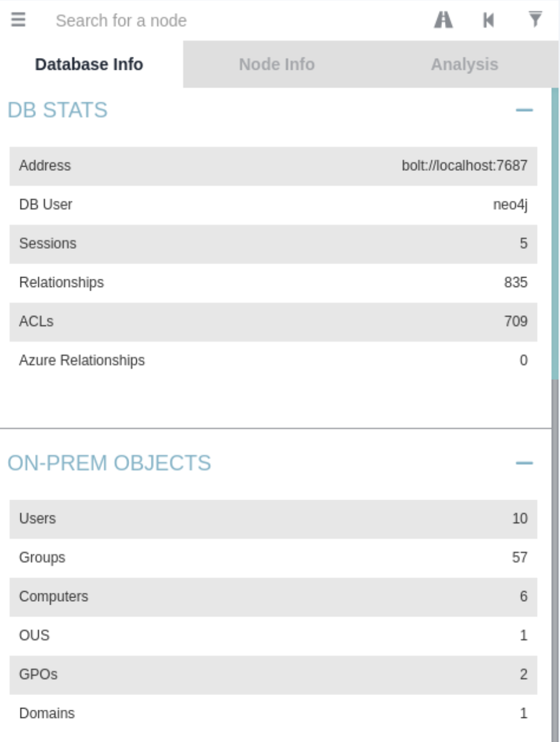Select the OUS row
Image resolution: width=560 pixels, height=742 pixels.
tap(273, 636)
